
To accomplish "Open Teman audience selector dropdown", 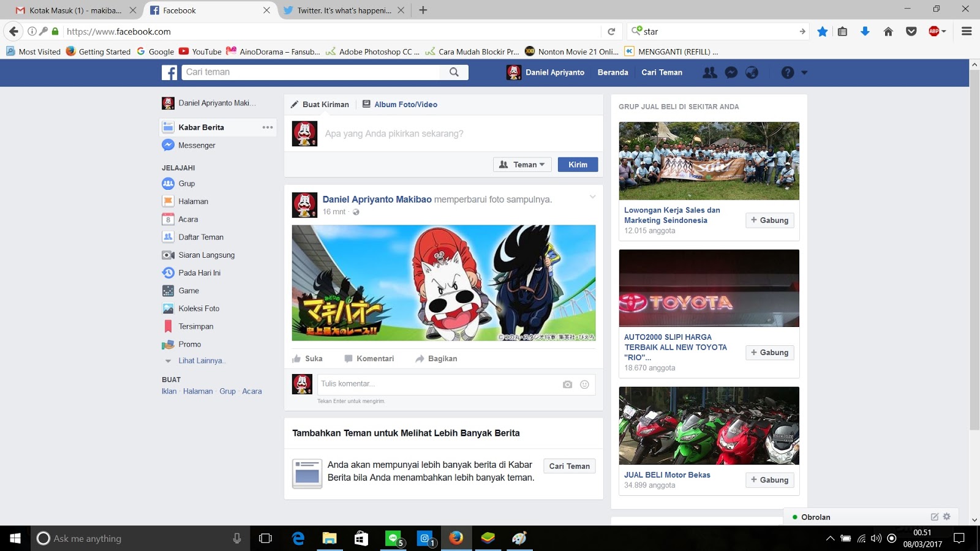I will point(522,165).
